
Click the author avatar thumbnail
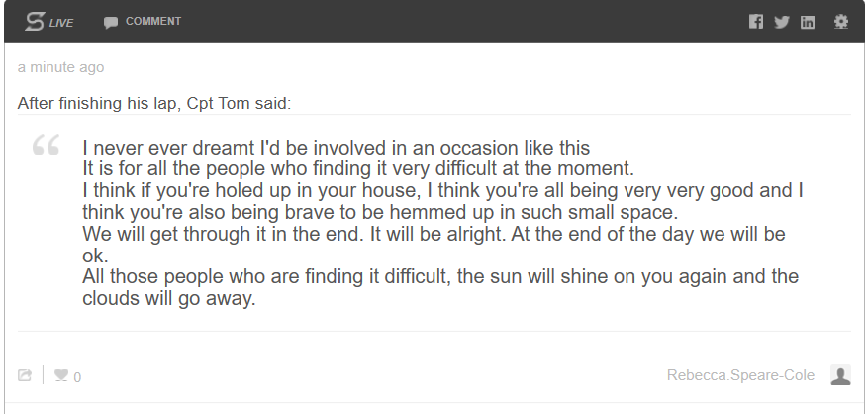pos(840,375)
